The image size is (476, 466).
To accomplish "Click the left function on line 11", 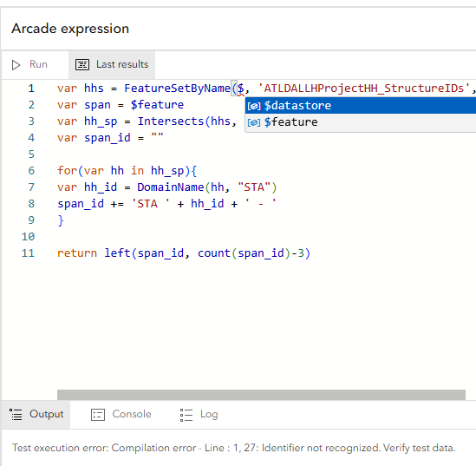I will pos(117,253).
